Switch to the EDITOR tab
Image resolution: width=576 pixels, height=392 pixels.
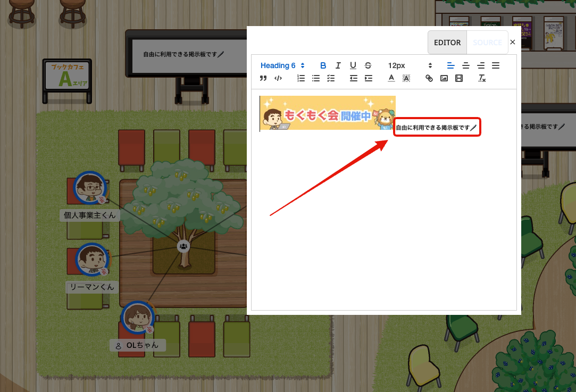(447, 42)
